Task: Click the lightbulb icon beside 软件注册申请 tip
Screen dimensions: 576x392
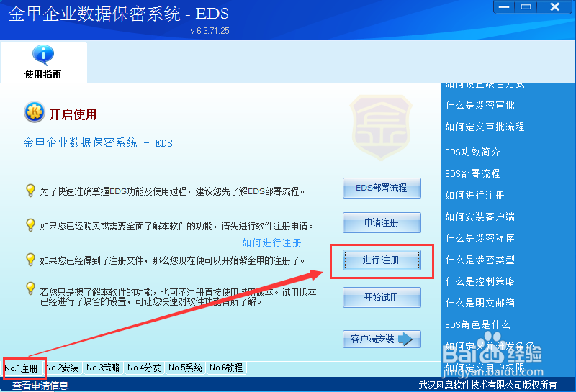Action: [x=30, y=224]
